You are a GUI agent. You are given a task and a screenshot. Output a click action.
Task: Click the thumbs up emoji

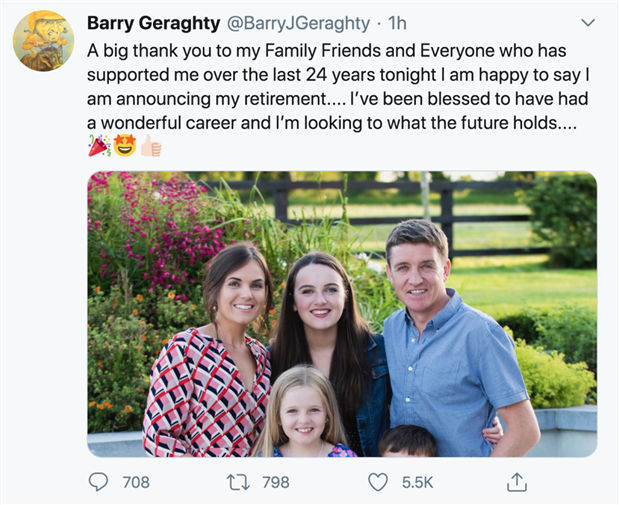pyautogui.click(x=150, y=147)
